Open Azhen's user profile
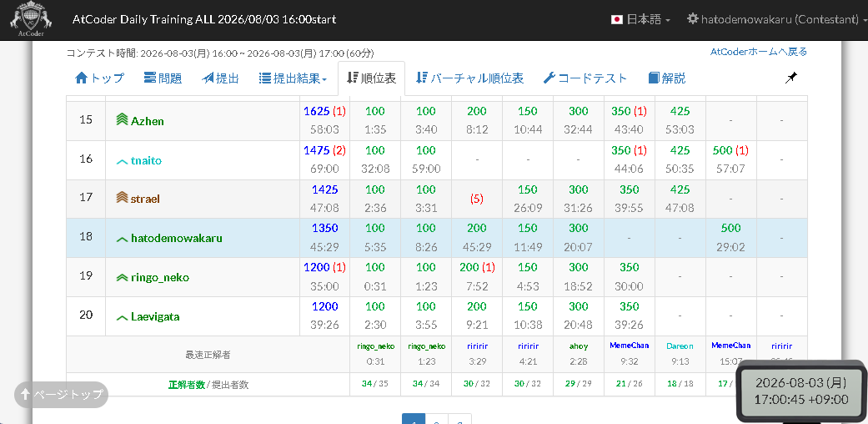Image resolution: width=868 pixels, height=424 pixels. point(148,121)
